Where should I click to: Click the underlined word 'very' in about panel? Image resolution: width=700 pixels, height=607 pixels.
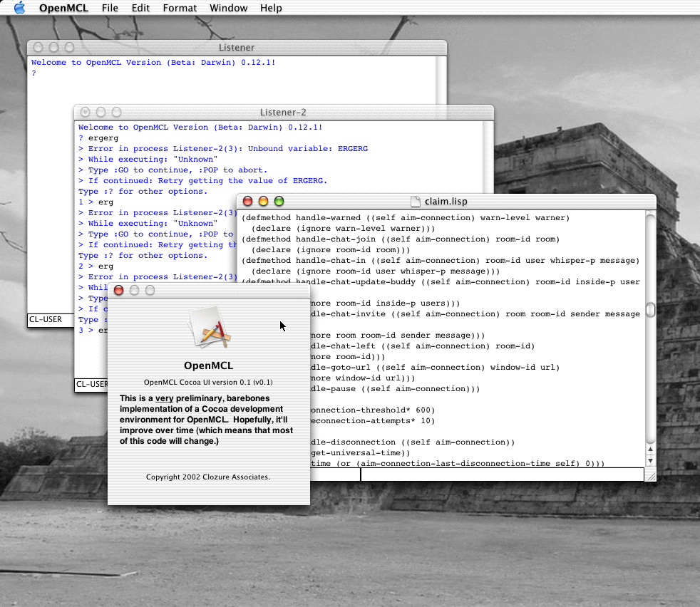[164, 398]
